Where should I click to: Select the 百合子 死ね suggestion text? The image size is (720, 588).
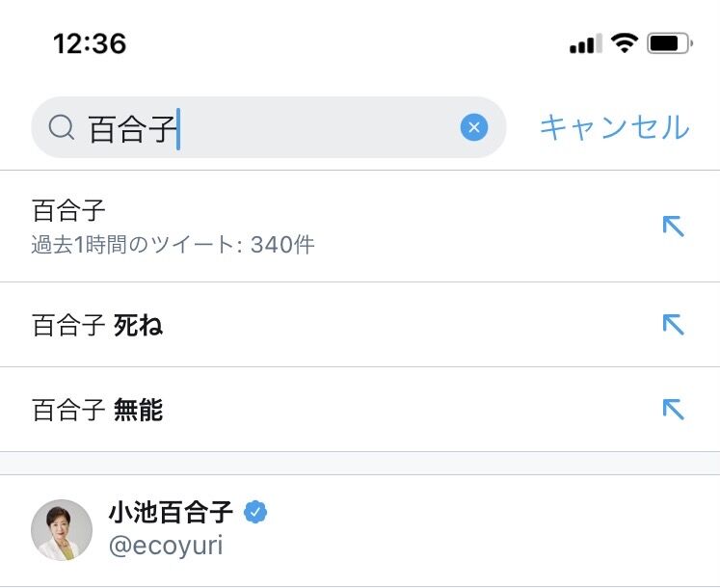coord(97,326)
